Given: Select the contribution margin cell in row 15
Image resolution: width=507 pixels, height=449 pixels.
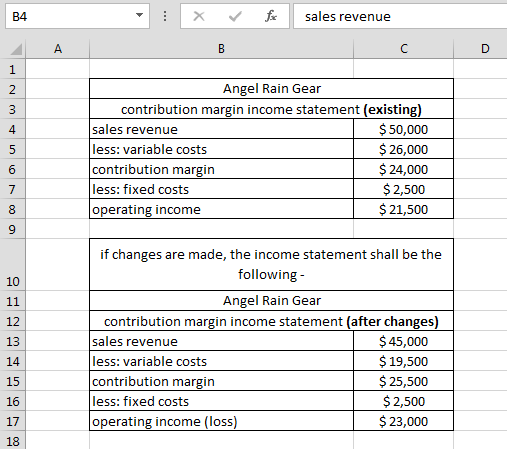Looking at the screenshot, I should click(221, 381).
